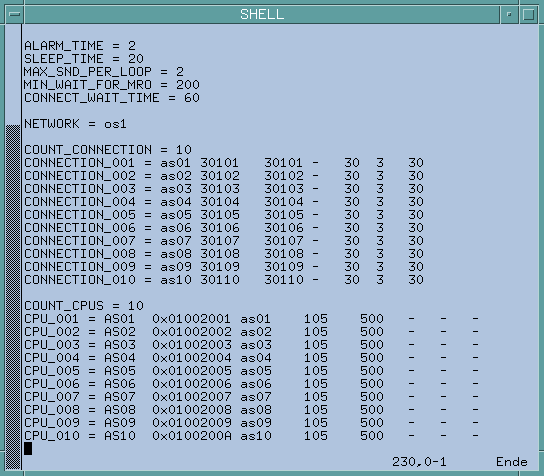
Task: Click the empty scrollbar trough above the thumb
Action: pyautogui.click(x=14, y=74)
